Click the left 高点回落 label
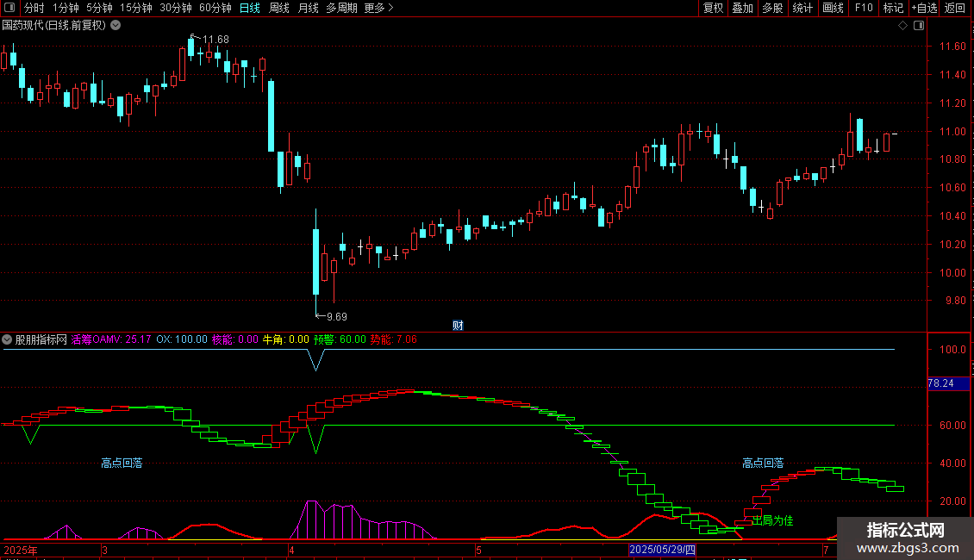 coord(122,463)
